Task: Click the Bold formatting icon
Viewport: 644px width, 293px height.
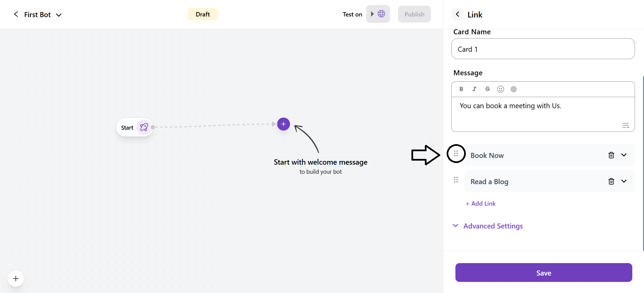Action: point(461,89)
